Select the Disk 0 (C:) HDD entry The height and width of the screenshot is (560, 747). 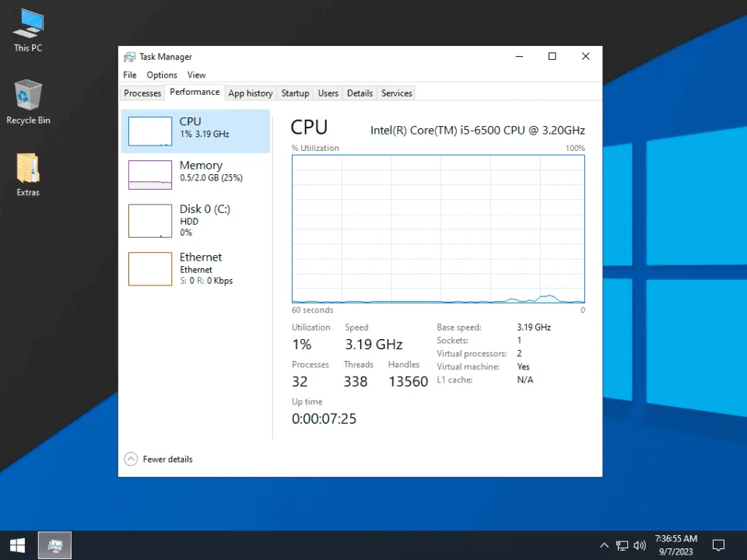point(195,221)
